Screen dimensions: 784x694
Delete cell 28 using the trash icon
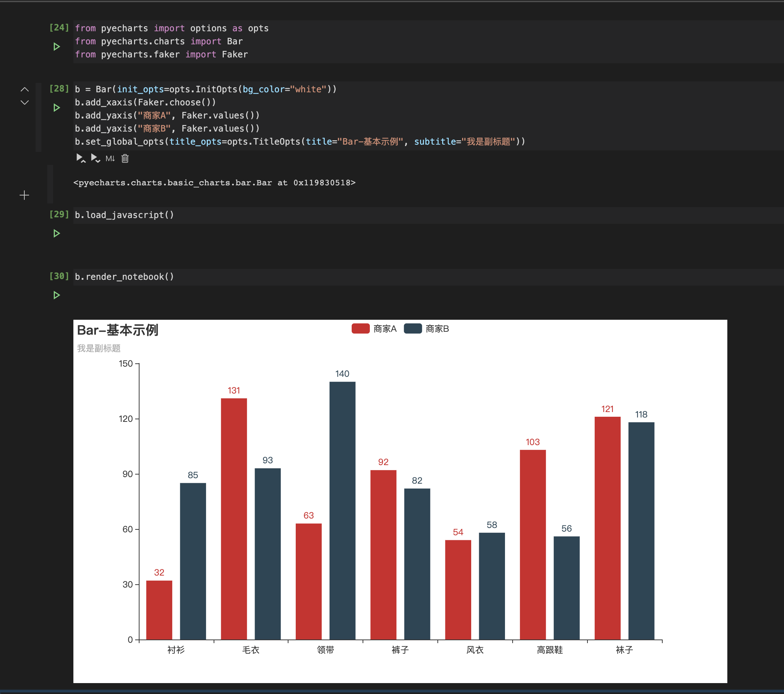(125, 158)
